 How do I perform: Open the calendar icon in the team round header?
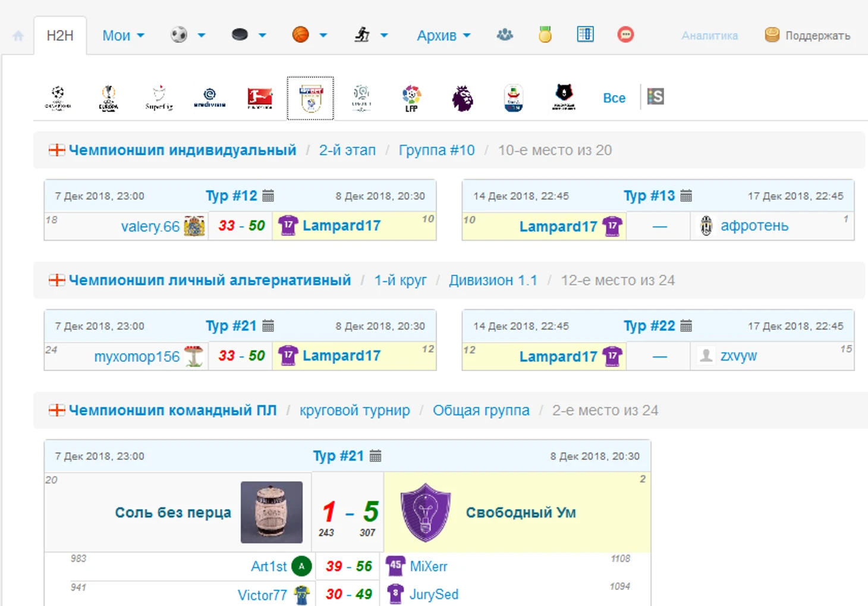375,456
